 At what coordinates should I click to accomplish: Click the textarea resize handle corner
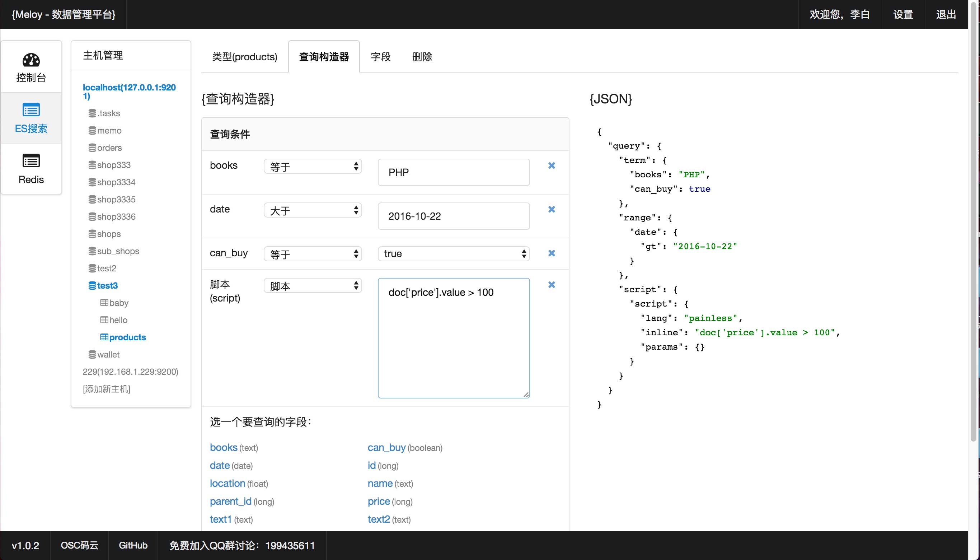coord(526,394)
